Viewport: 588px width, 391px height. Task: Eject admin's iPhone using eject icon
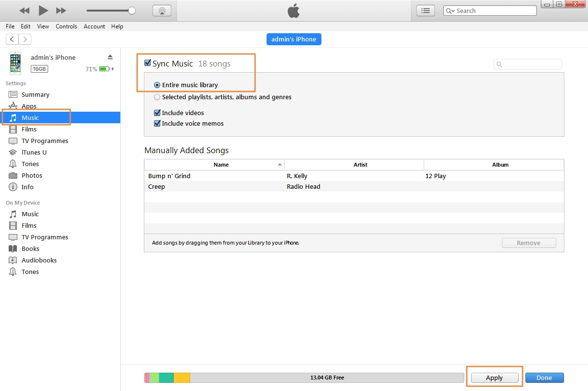[110, 57]
